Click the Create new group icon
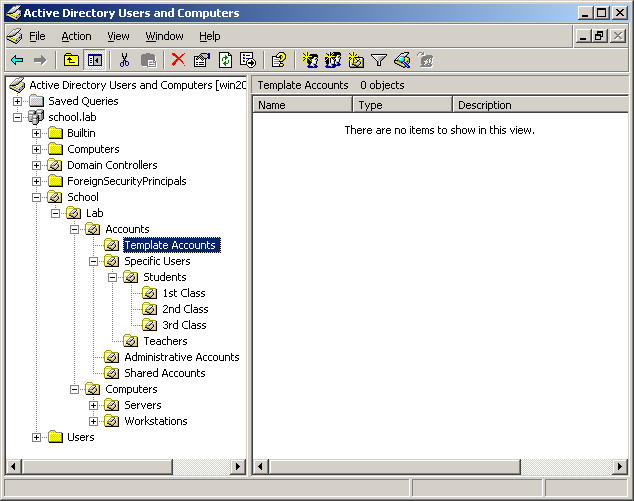 (x=333, y=60)
